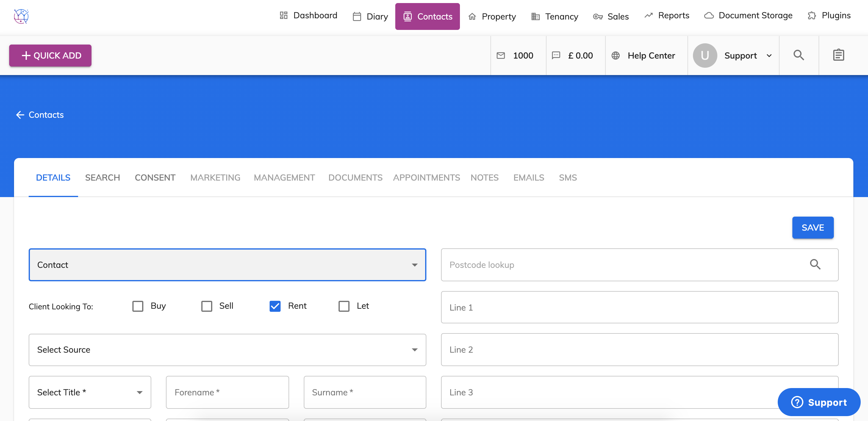Viewport: 868px width, 421px height.
Task: Click the QUICK ADD button
Action: 50,56
